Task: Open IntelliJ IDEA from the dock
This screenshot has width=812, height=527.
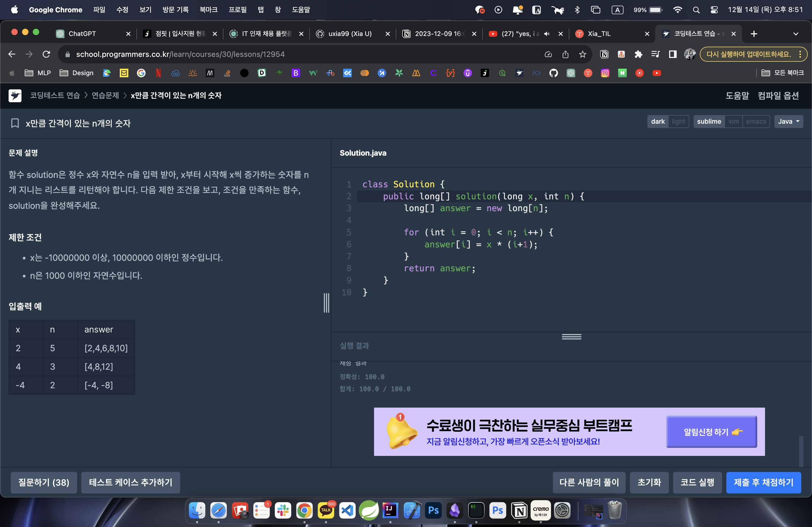Action: tap(390, 511)
